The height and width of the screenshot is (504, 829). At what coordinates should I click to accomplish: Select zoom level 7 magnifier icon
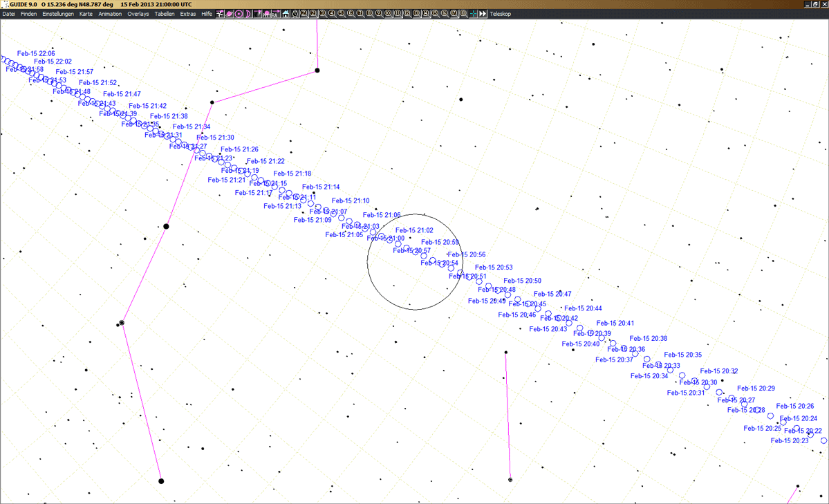point(360,14)
